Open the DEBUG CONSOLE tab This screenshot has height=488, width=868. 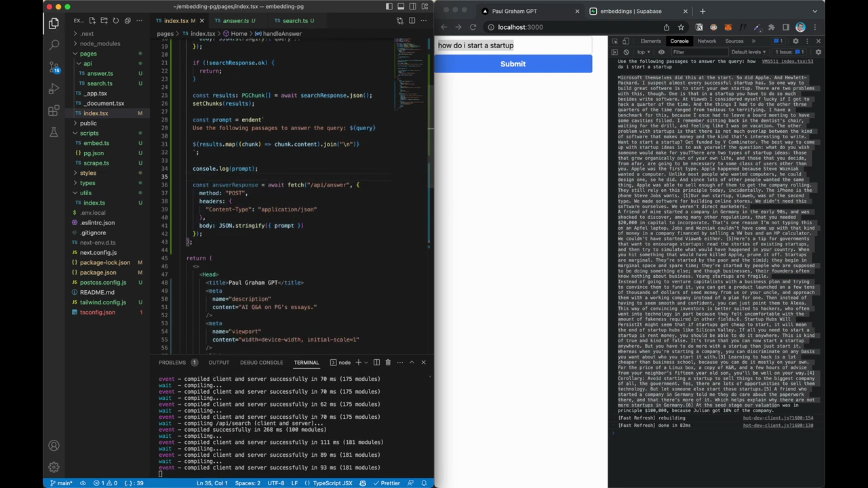tap(261, 363)
